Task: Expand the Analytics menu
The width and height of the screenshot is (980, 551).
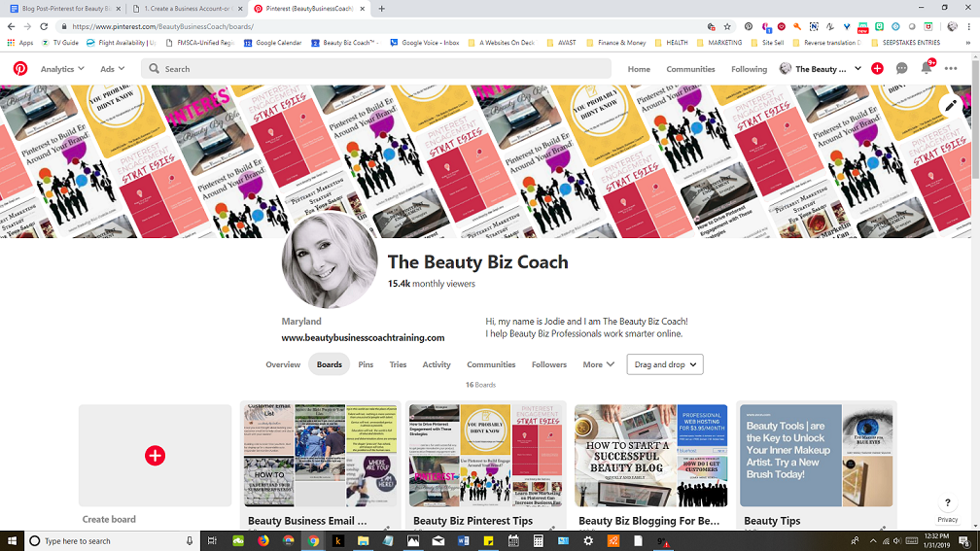Action: click(62, 69)
